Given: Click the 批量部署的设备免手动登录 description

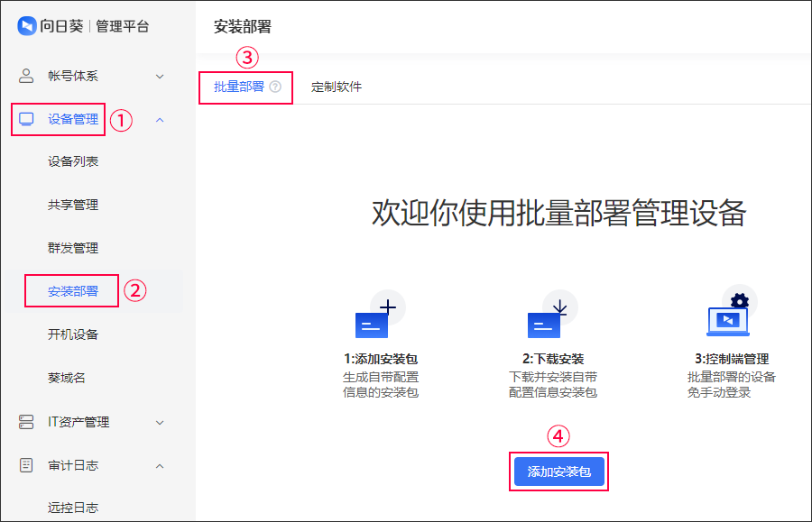Looking at the screenshot, I should (732, 384).
